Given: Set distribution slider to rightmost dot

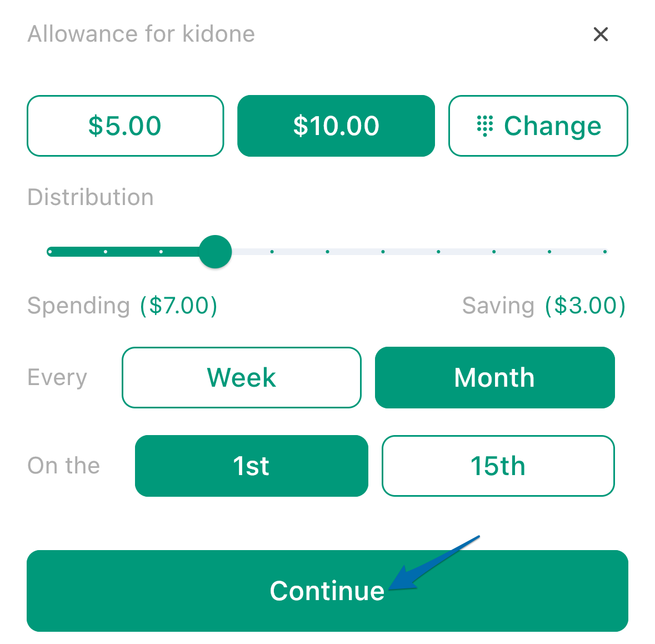Looking at the screenshot, I should (605, 252).
